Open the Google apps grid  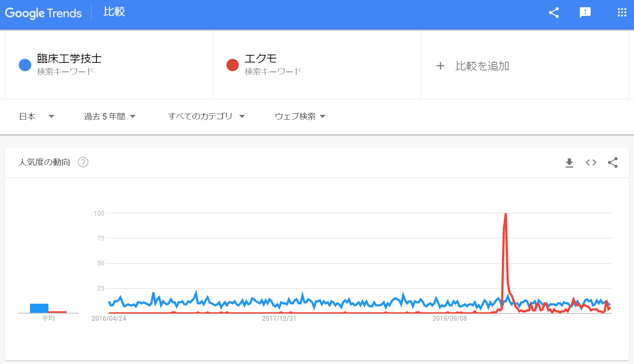[x=622, y=13]
